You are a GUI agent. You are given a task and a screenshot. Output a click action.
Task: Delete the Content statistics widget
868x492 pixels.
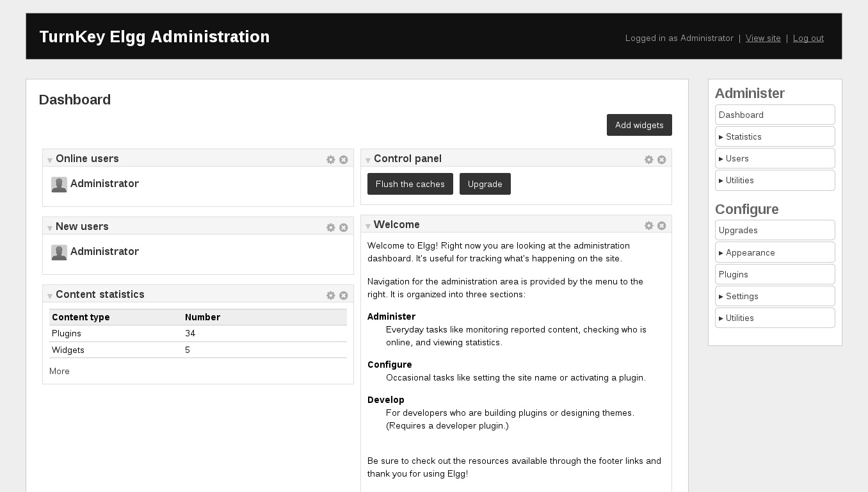pos(344,295)
